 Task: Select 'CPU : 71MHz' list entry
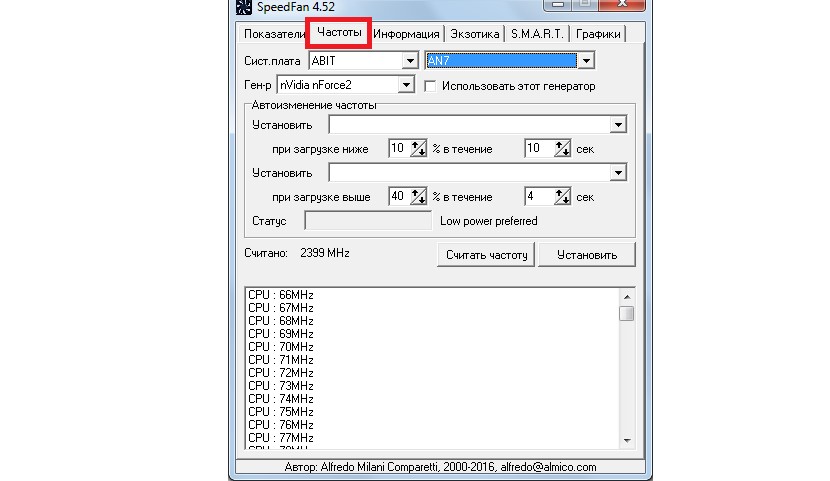[281, 360]
